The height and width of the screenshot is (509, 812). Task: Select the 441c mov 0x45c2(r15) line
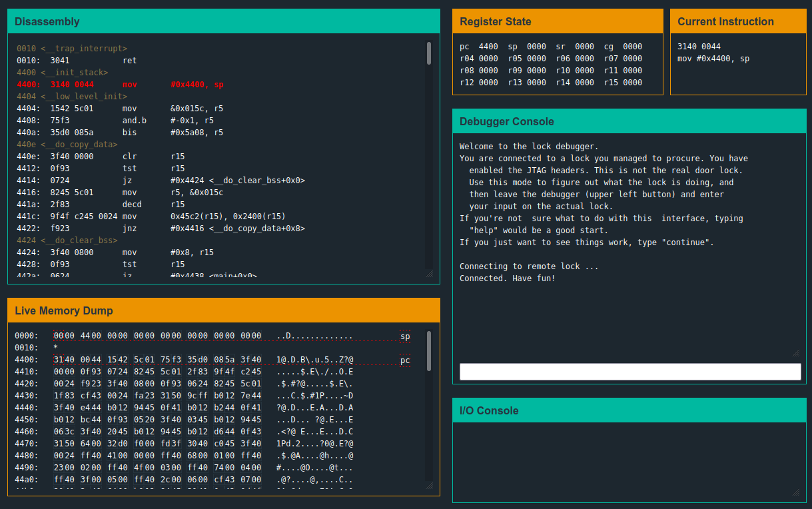point(151,217)
